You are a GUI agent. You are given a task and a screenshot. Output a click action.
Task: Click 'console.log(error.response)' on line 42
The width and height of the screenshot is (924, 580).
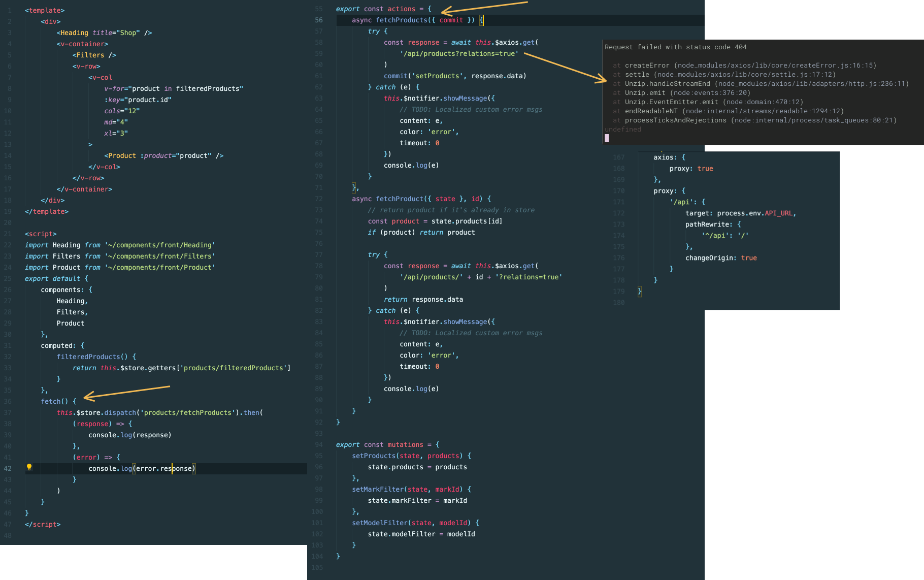click(142, 469)
